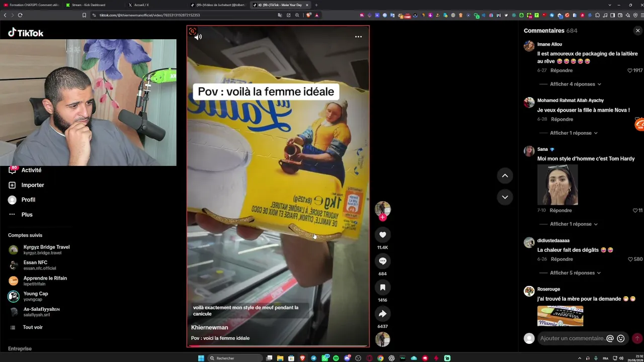Image resolution: width=644 pixels, height=362 pixels.
Task: Open followed account As-Salafiyyah
Action: coord(34,312)
